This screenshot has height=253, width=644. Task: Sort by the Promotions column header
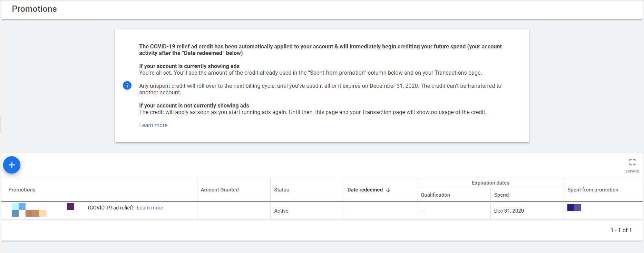[22, 190]
